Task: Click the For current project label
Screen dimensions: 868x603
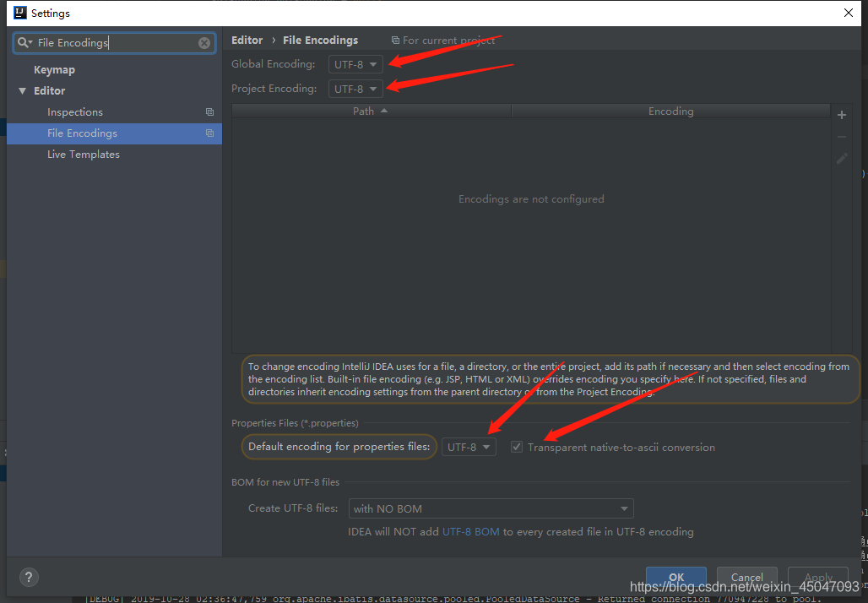Action: (449, 40)
